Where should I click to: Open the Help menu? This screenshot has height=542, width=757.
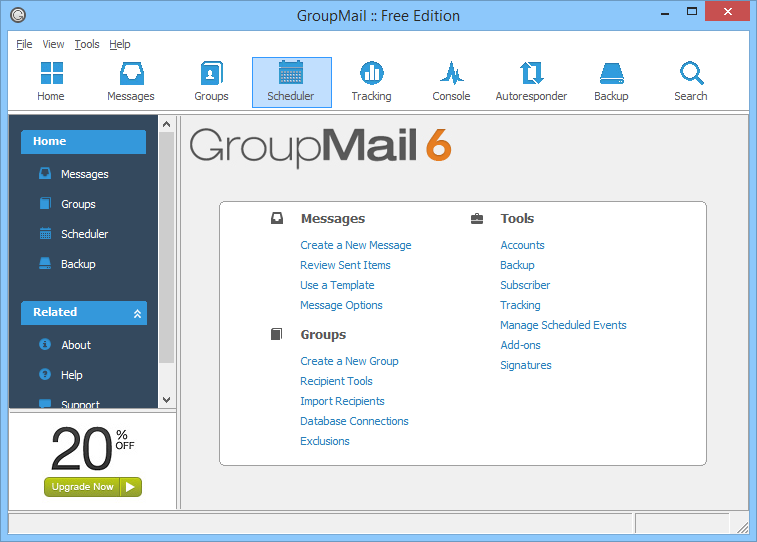(x=120, y=44)
